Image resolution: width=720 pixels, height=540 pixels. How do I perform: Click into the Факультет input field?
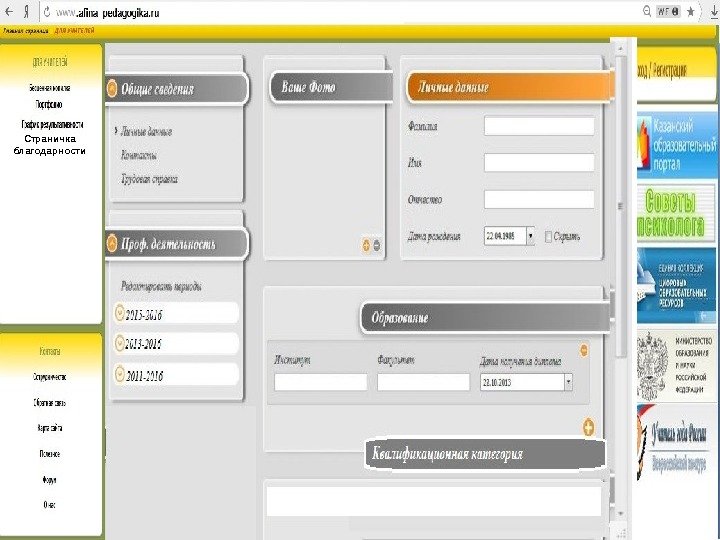point(423,382)
